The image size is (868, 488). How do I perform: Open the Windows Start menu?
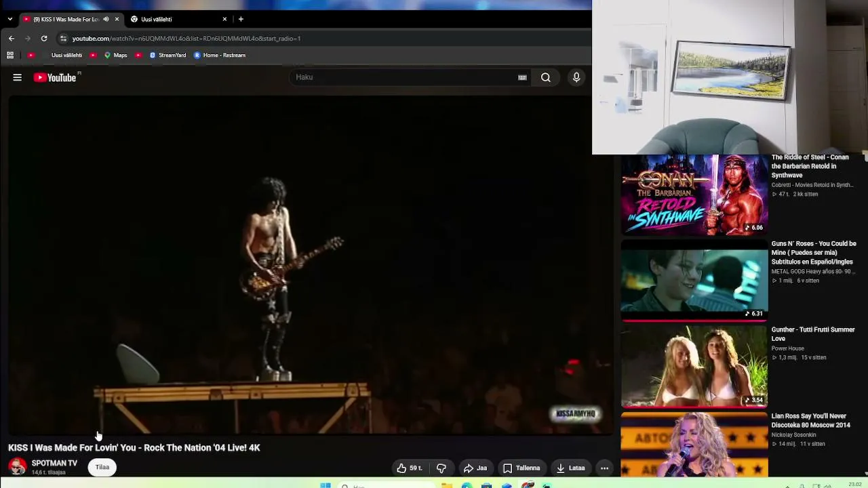(325, 485)
